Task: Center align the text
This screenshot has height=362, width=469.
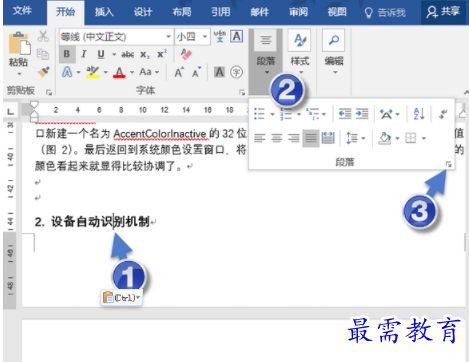Action: pyautogui.click(x=277, y=138)
